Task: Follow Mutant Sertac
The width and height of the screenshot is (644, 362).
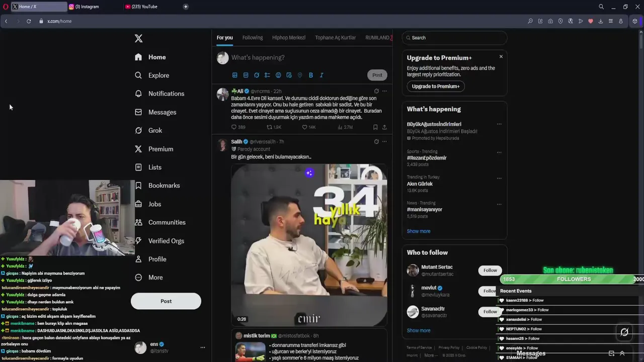Action: (490, 270)
